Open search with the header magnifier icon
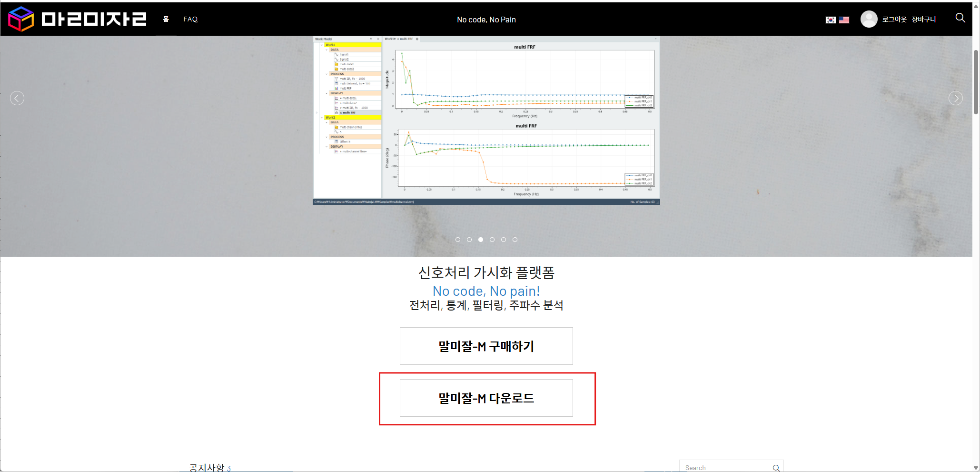 point(960,18)
